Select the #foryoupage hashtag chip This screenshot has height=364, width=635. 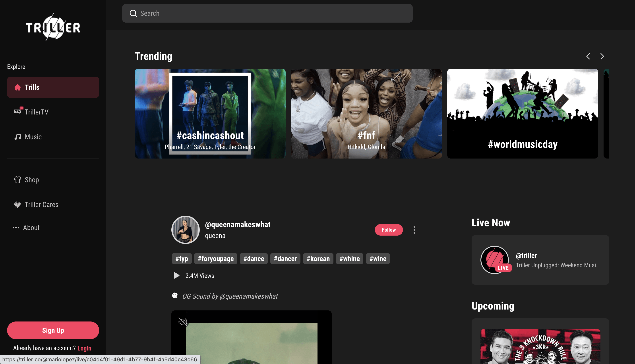point(215,259)
